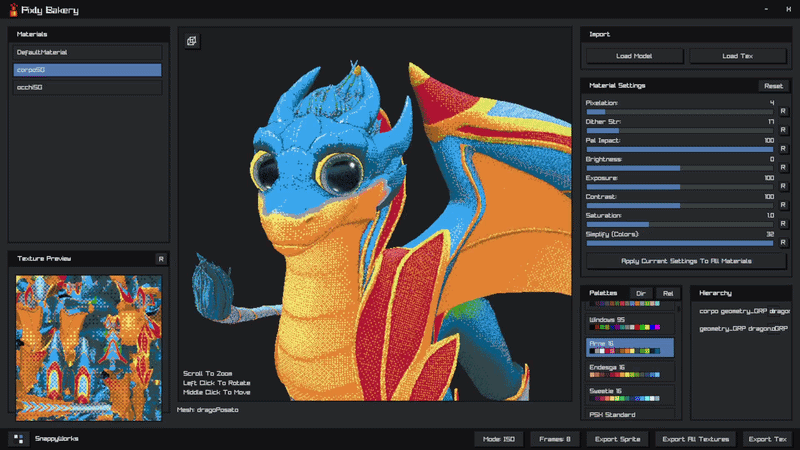Adjust the Saturation slider

(x=680, y=224)
